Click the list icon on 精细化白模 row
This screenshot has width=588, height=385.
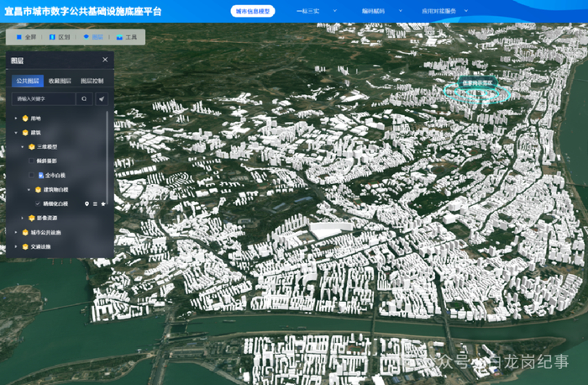click(96, 203)
